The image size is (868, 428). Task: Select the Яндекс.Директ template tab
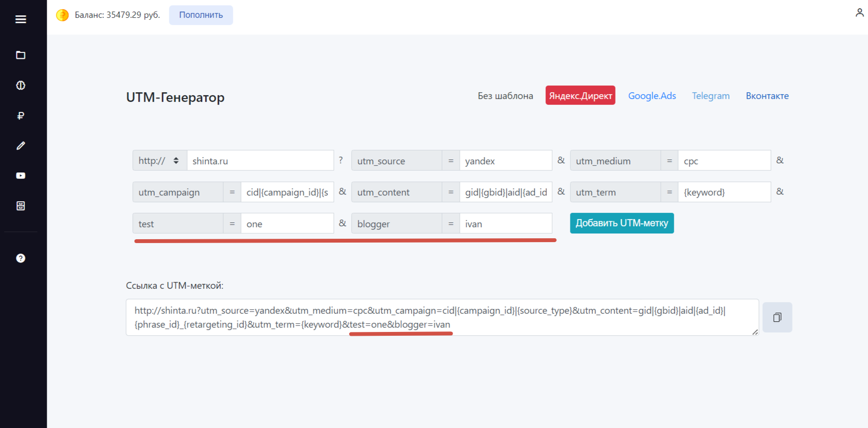(x=580, y=96)
